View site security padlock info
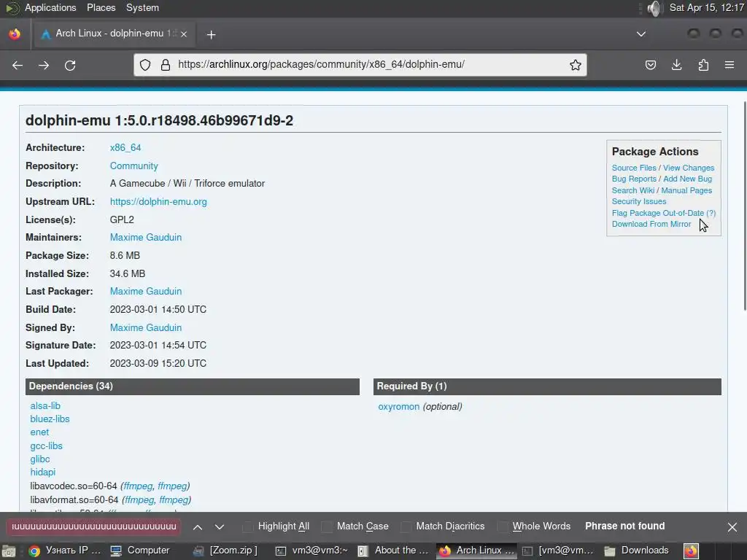This screenshot has width=747, height=560. coord(166,65)
